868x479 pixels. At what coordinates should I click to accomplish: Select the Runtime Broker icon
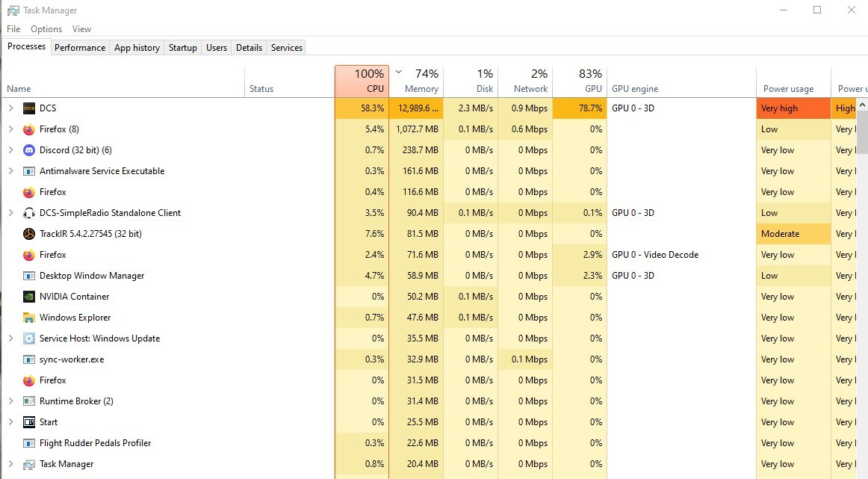coord(29,401)
